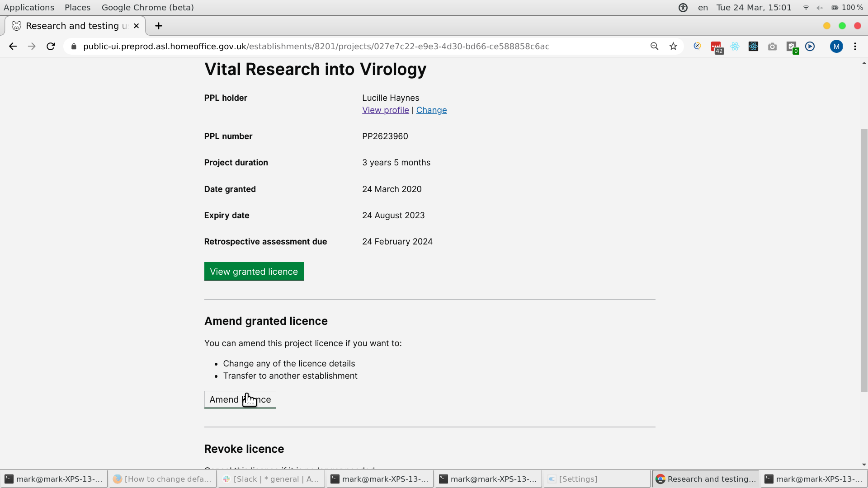
Task: Open the LastPass extension with 42 badge
Action: 716,47
